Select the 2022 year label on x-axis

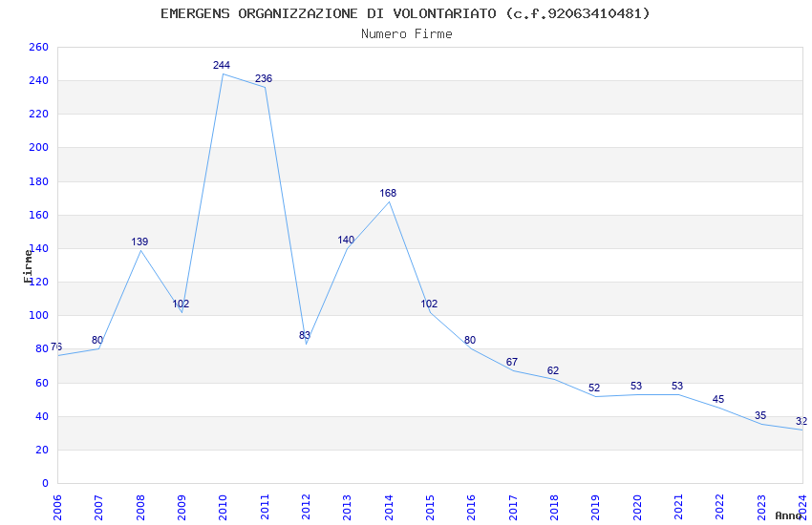[720, 508]
